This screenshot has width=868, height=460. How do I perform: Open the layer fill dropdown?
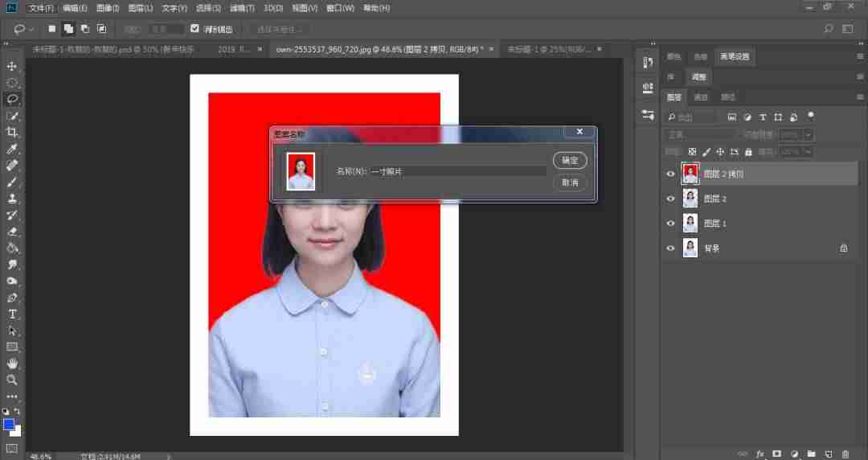pyautogui.click(x=808, y=151)
